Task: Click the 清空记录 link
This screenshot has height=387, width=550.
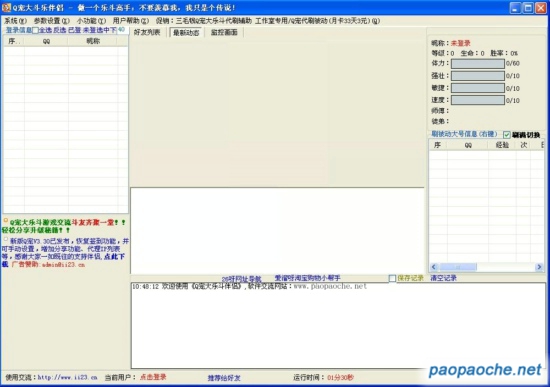Action: pos(443,278)
